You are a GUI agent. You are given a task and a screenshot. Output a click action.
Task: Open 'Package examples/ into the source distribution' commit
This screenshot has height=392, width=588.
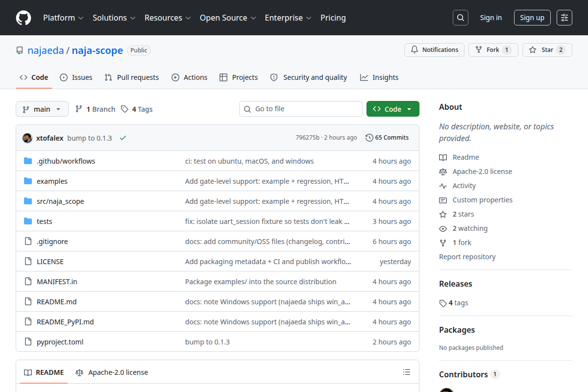tap(261, 282)
